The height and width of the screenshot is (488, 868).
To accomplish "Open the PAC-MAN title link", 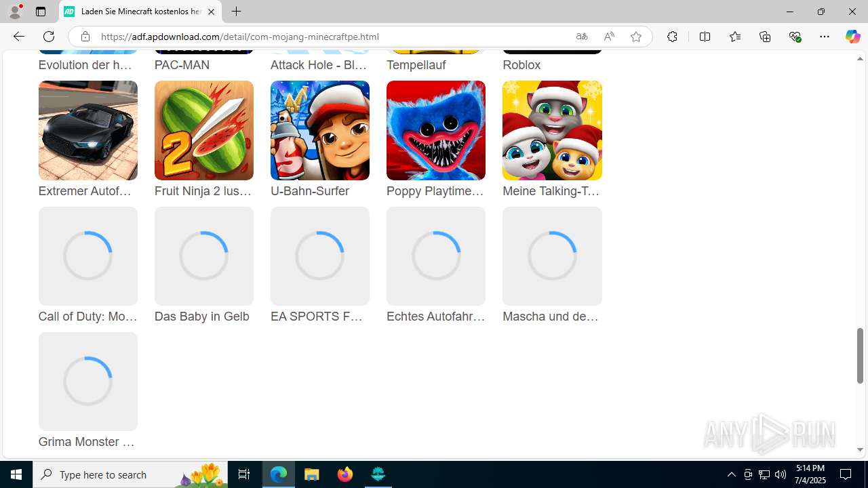I will click(x=182, y=65).
